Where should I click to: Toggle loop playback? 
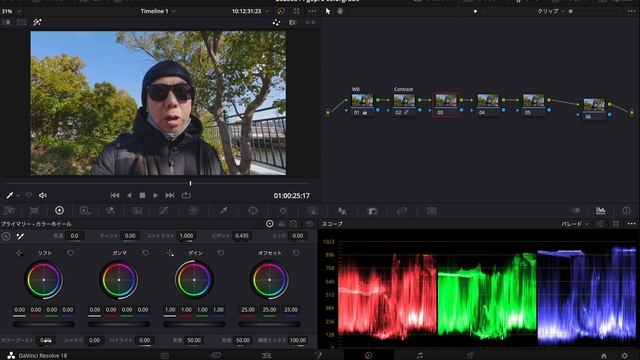(x=186, y=196)
